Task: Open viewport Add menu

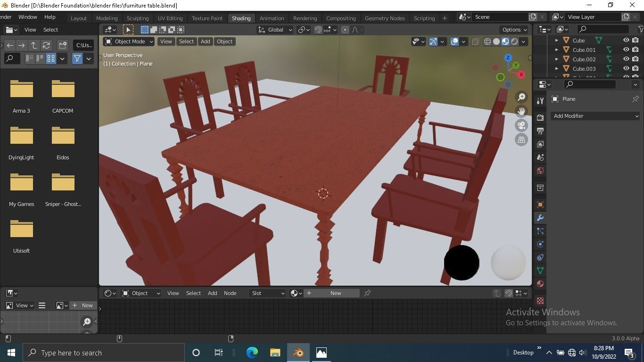Action: 205,41
